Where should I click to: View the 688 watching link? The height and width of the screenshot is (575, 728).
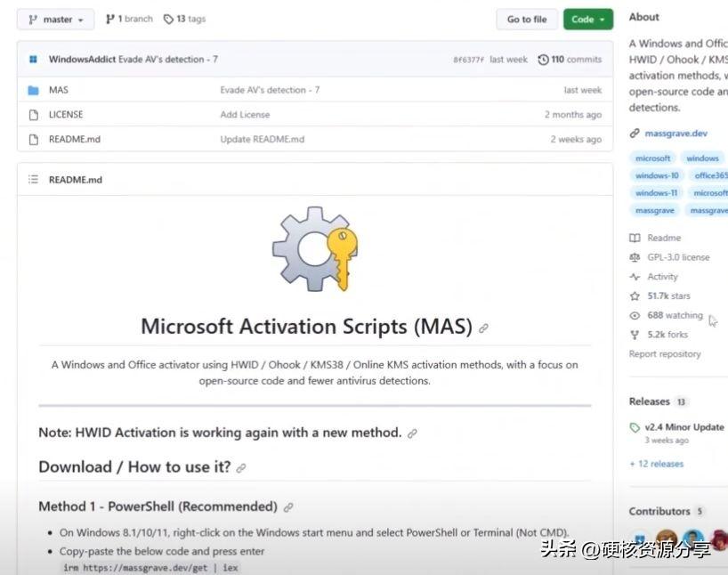pos(675,315)
